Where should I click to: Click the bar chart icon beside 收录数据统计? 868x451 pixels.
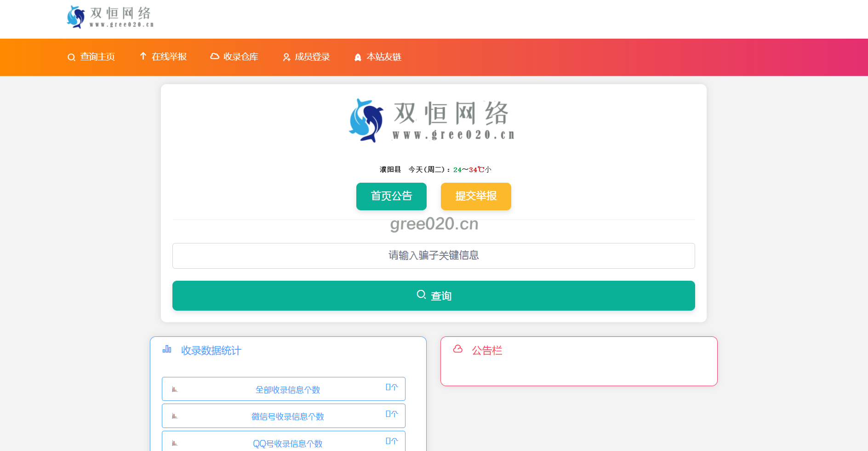tap(167, 350)
